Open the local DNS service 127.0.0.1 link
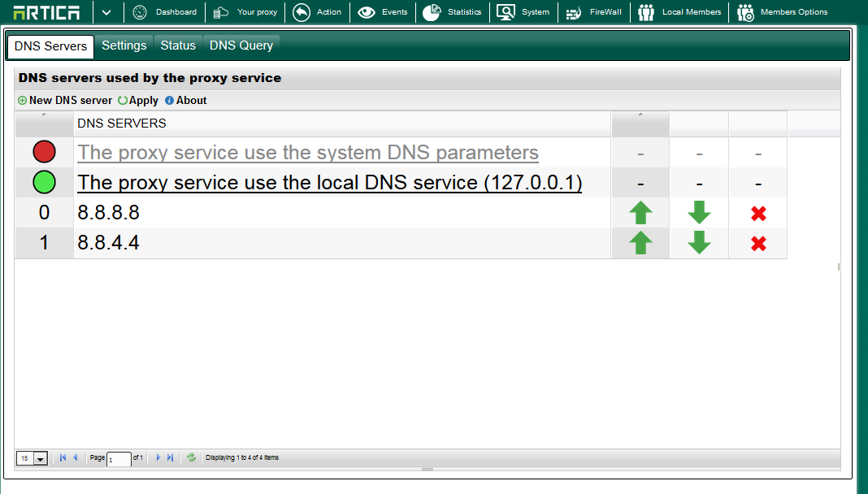 click(329, 183)
